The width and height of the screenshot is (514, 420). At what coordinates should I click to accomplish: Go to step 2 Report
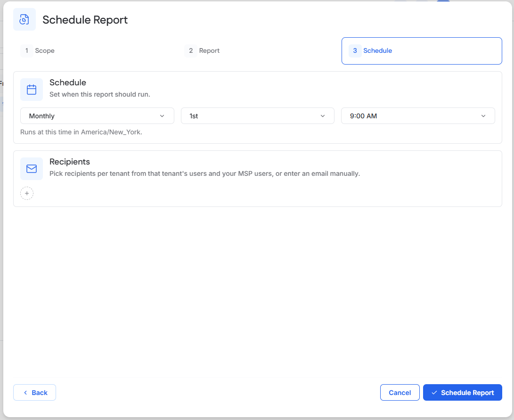pyautogui.click(x=202, y=51)
